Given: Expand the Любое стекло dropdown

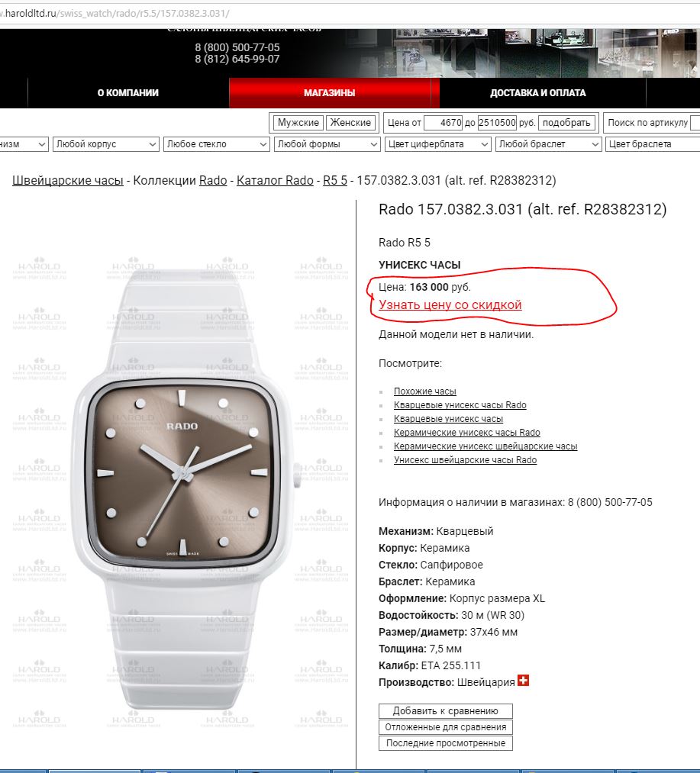Looking at the screenshot, I should coord(217,144).
